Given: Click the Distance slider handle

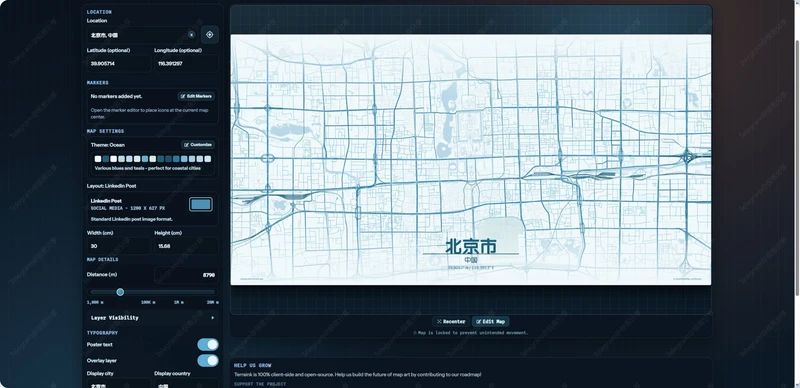Looking at the screenshot, I should coord(120,292).
